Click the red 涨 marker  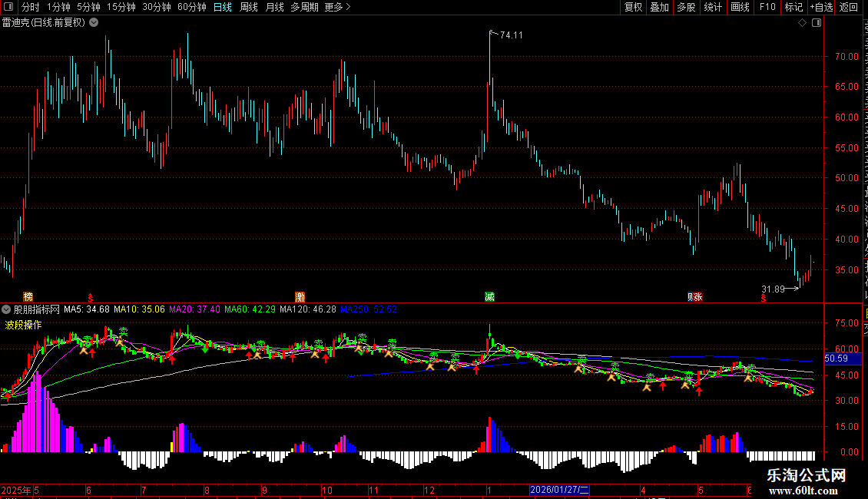tap(698, 297)
